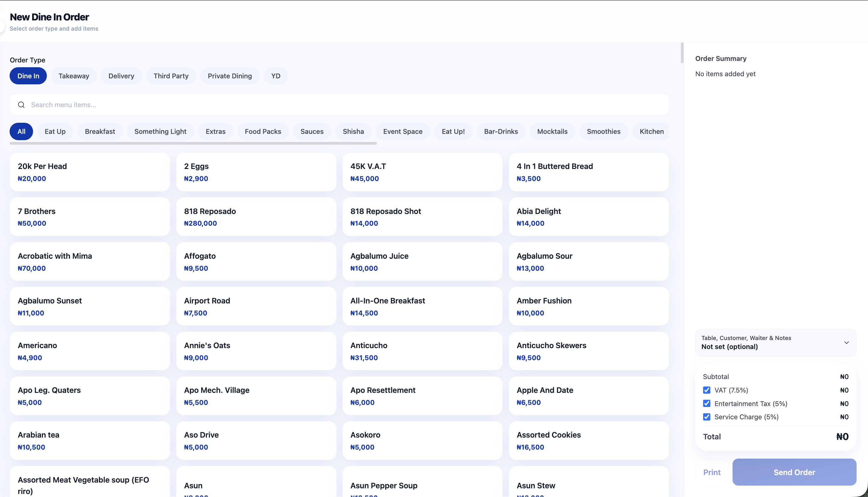The height and width of the screenshot is (497, 868).
Task: Click the category horizontal scrollbar
Action: 193,143
